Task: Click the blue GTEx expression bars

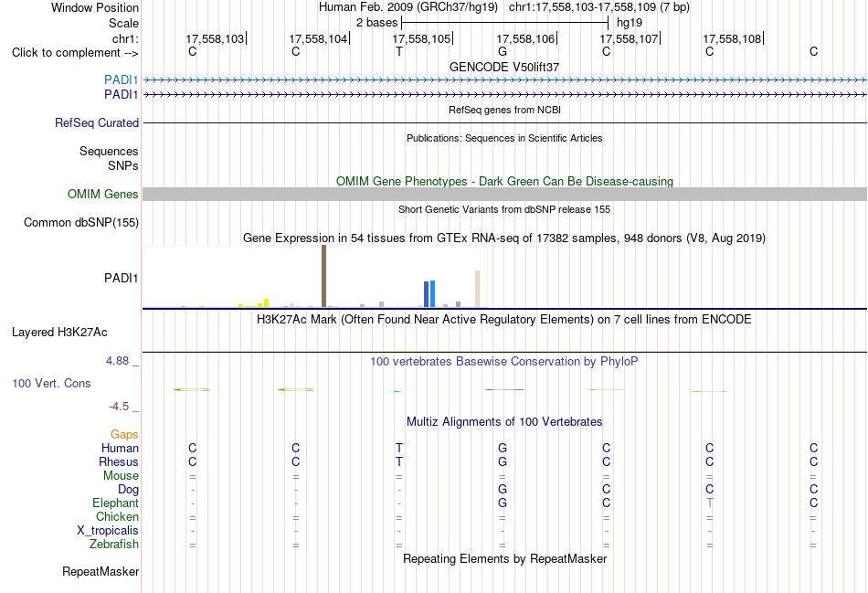Action: click(x=429, y=293)
